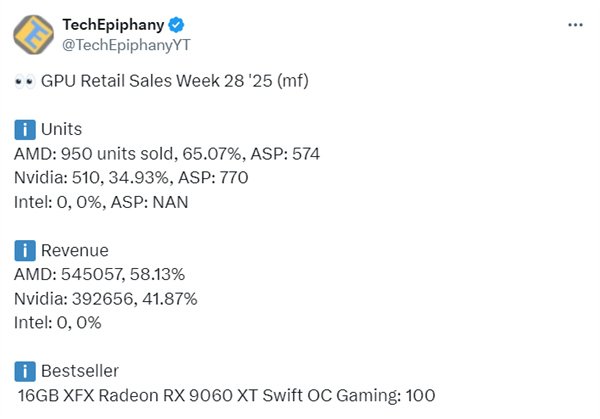Screen dimensions: 600x419
Task: Click the info icon beside Units
Action: coord(25,129)
